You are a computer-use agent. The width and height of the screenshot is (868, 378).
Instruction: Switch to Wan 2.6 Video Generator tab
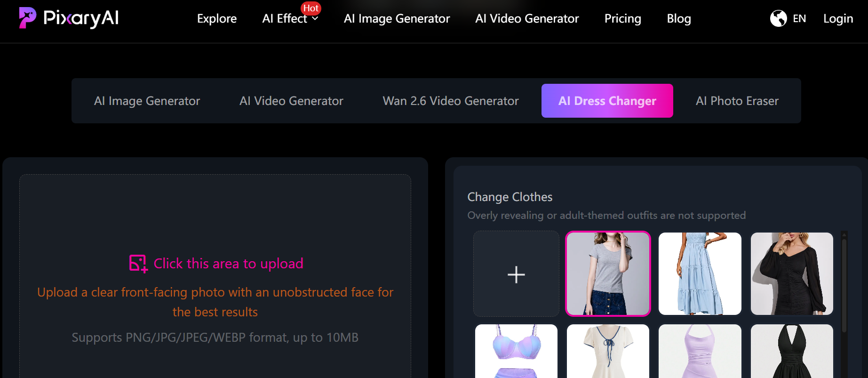click(451, 101)
